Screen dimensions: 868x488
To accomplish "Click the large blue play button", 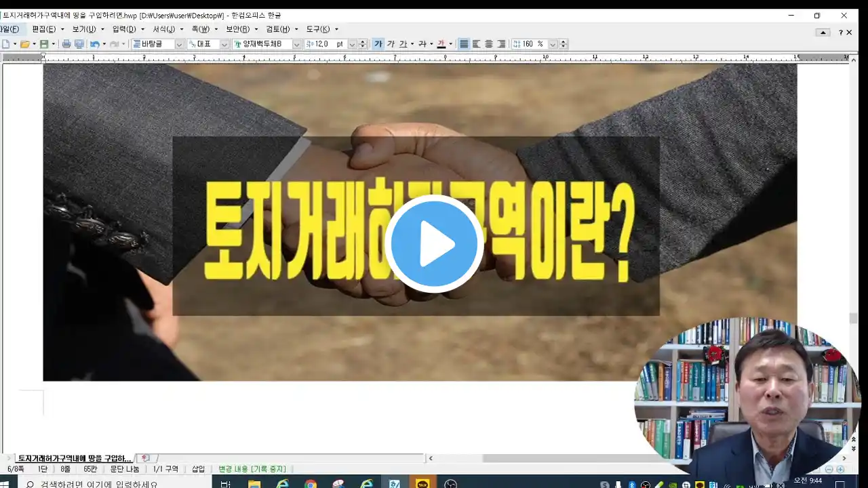I will click(x=434, y=244).
